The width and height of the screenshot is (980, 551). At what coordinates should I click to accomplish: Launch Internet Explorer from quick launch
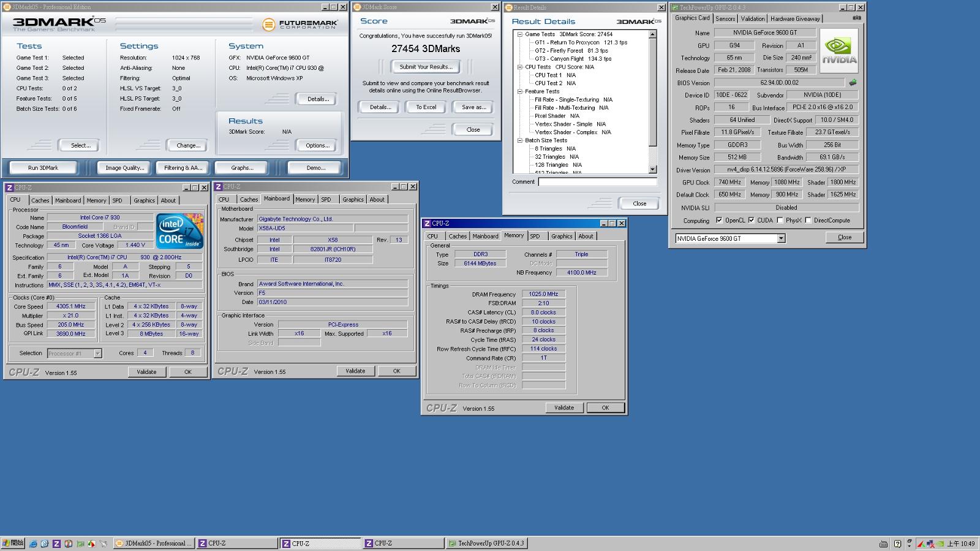tap(33, 544)
